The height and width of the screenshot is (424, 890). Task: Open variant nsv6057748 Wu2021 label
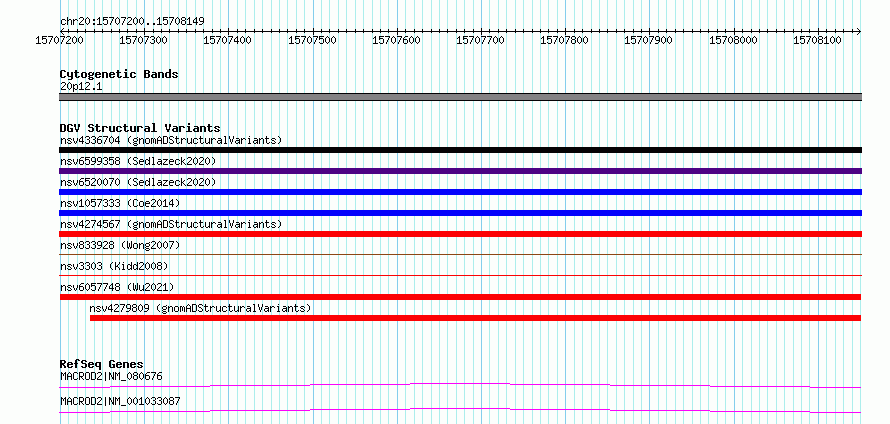click(x=117, y=287)
